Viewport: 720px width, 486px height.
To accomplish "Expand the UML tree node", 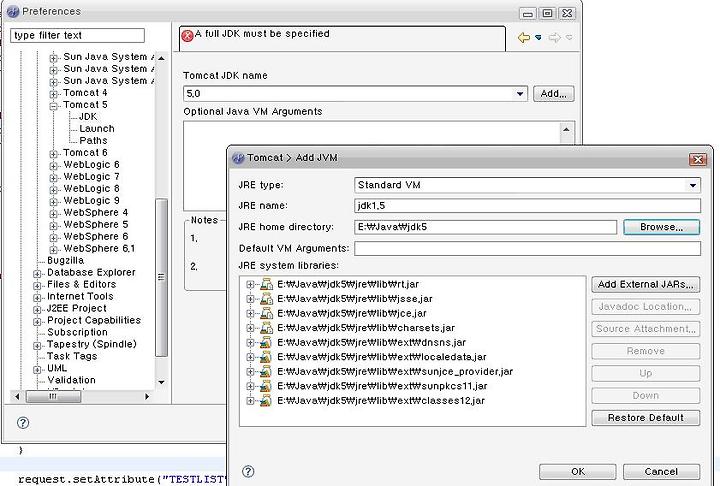I will click(x=37, y=369).
